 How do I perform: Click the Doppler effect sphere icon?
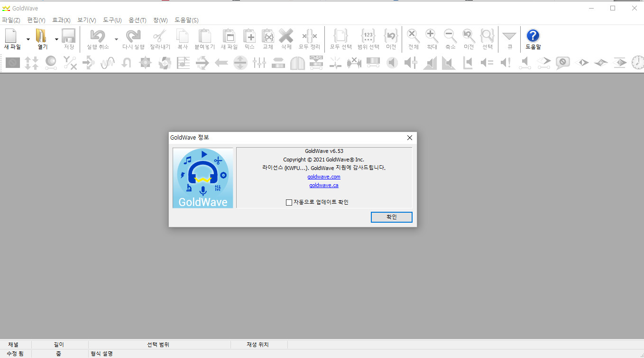pyautogui.click(x=51, y=62)
